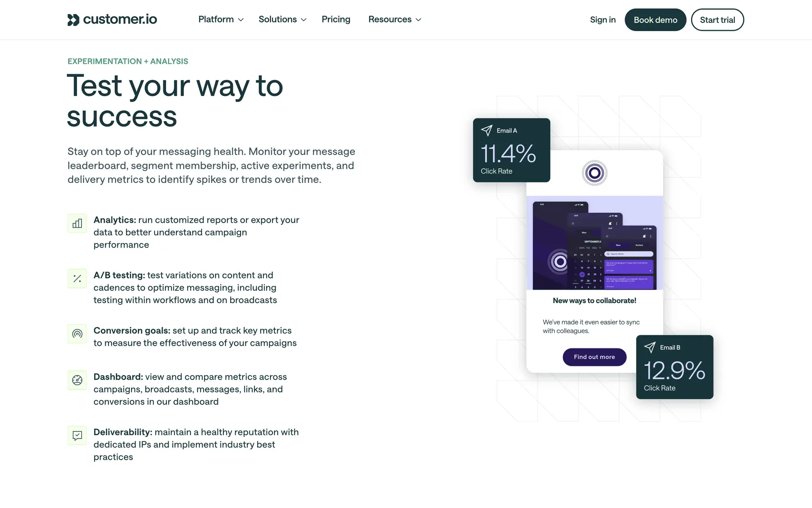Viewport: 812px width, 508px height.
Task: Click the Dashboard gauge icon
Action: point(77,380)
